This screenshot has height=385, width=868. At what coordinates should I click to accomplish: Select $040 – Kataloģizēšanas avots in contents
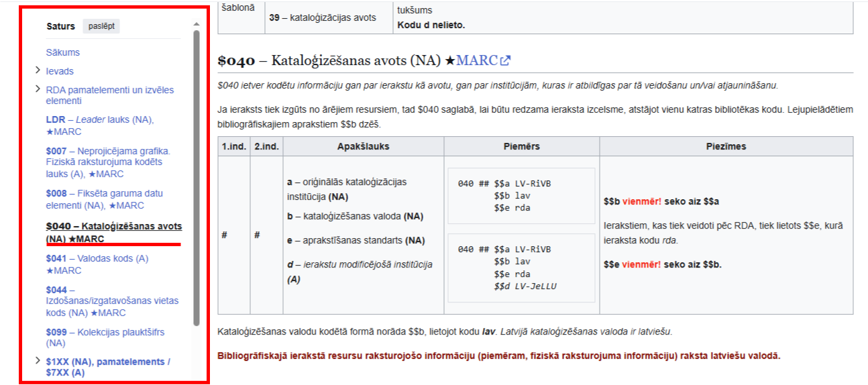tap(113, 232)
